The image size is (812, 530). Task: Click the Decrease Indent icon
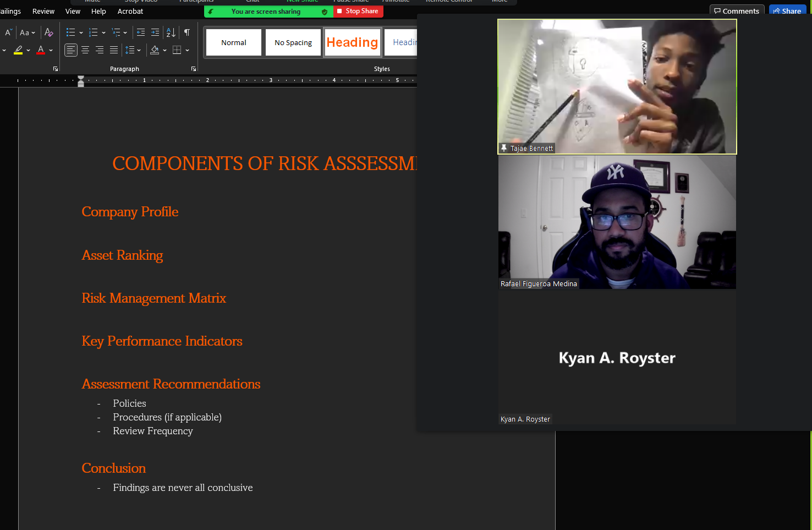[x=141, y=32]
